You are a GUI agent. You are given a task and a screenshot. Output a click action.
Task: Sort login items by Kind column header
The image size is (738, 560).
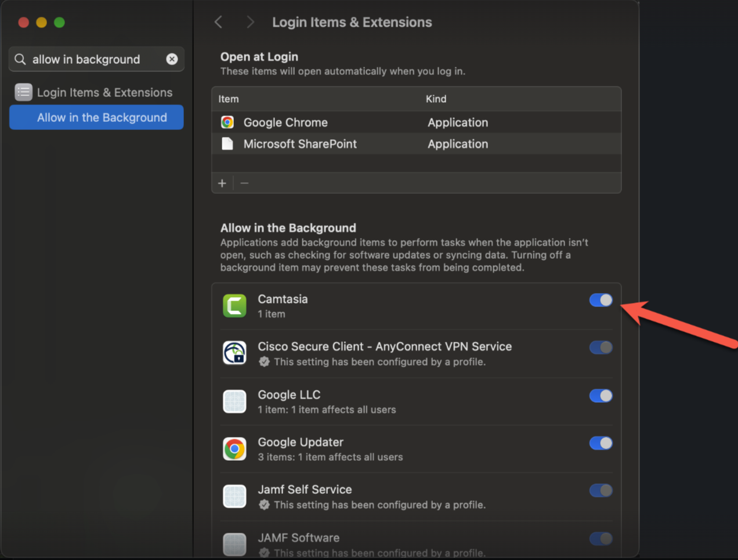click(x=436, y=99)
